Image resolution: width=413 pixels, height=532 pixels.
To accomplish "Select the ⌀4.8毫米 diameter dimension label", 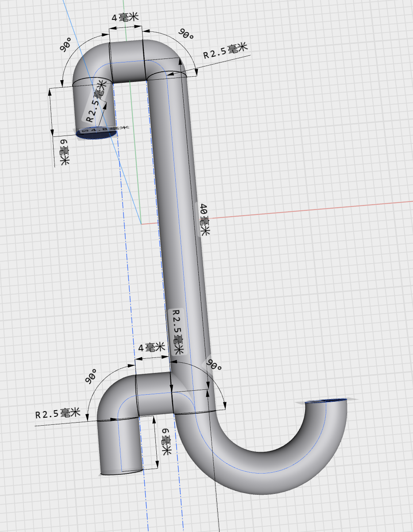I will click(104, 129).
